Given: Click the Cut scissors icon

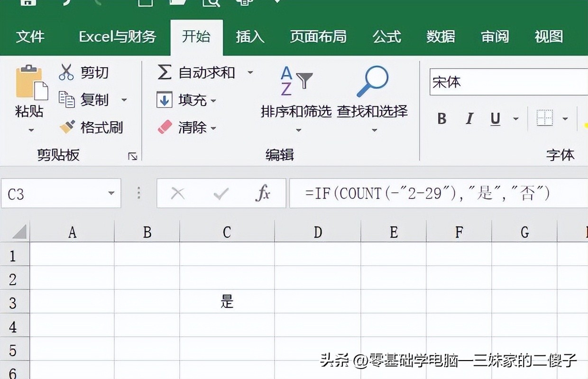Looking at the screenshot, I should pyautogui.click(x=66, y=72).
